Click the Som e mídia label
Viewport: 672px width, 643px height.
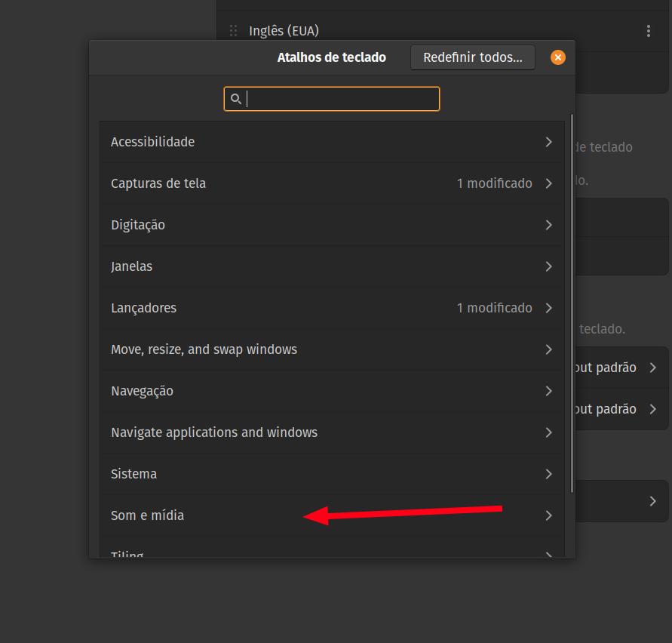(x=147, y=515)
